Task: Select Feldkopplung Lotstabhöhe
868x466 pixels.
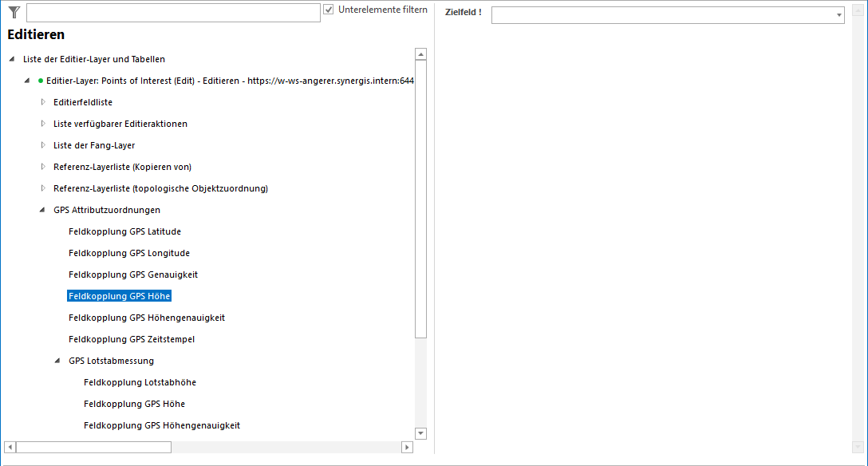Action: click(140, 383)
